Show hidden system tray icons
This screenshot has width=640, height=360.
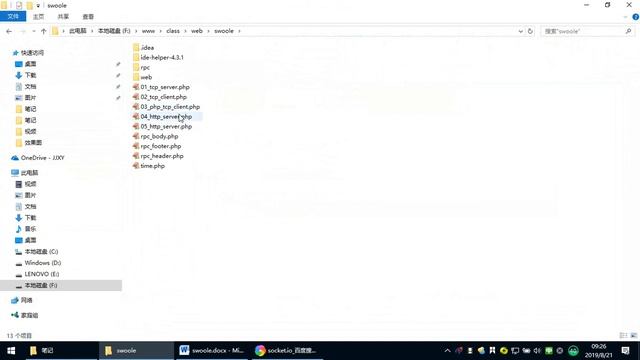pos(447,351)
